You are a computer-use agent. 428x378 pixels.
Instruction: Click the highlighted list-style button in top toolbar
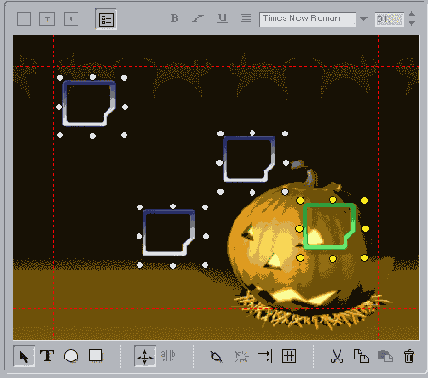[106, 19]
